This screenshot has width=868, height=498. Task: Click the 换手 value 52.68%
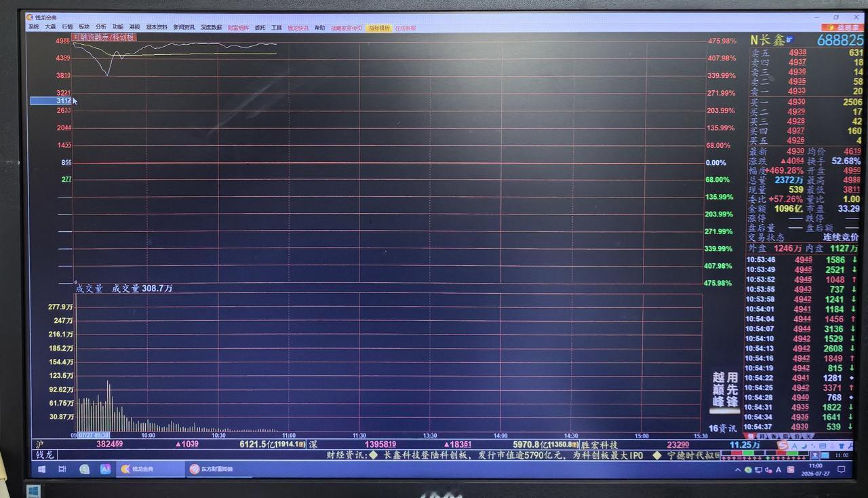[x=846, y=161]
